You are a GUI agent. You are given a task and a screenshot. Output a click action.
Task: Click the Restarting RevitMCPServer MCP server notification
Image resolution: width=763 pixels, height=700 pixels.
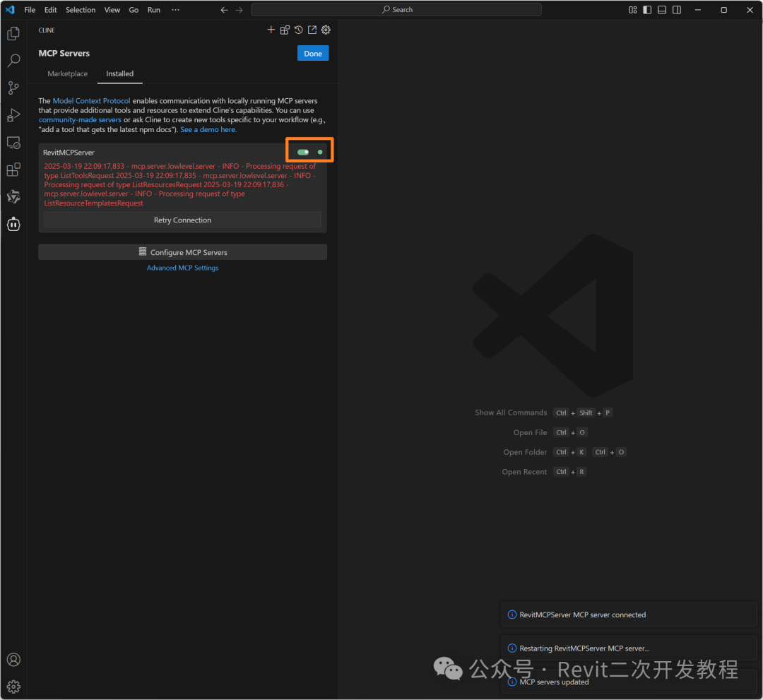point(629,648)
